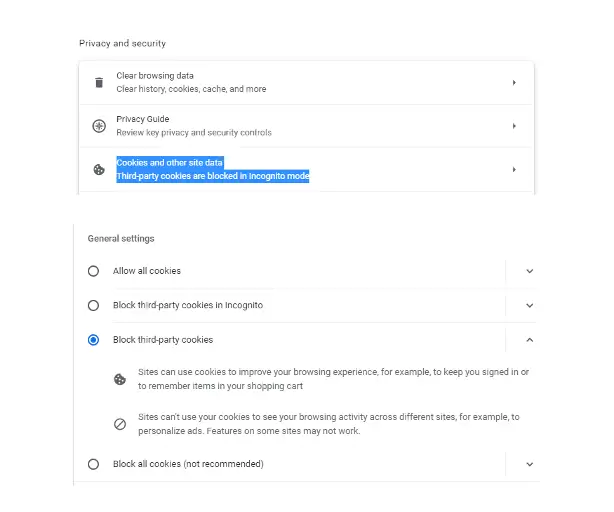The height and width of the screenshot is (512, 614).
Task: Click the trash icon for Clear browsing data
Action: click(99, 82)
